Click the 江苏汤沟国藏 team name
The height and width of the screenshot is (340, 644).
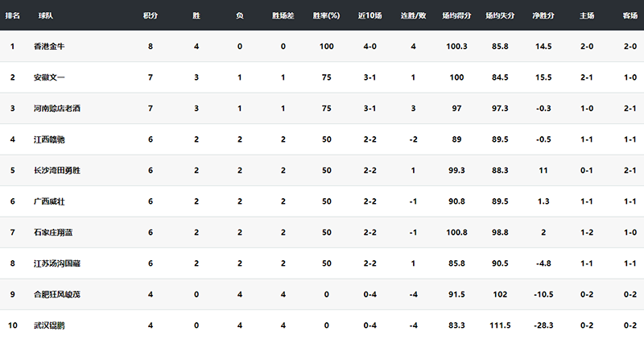tap(57, 263)
